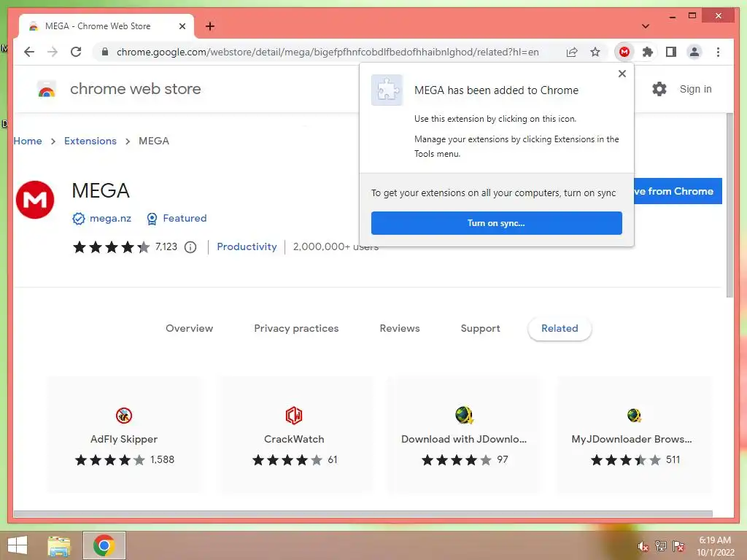This screenshot has height=560, width=747.
Task: Click the address bar URL
Action: point(328,52)
